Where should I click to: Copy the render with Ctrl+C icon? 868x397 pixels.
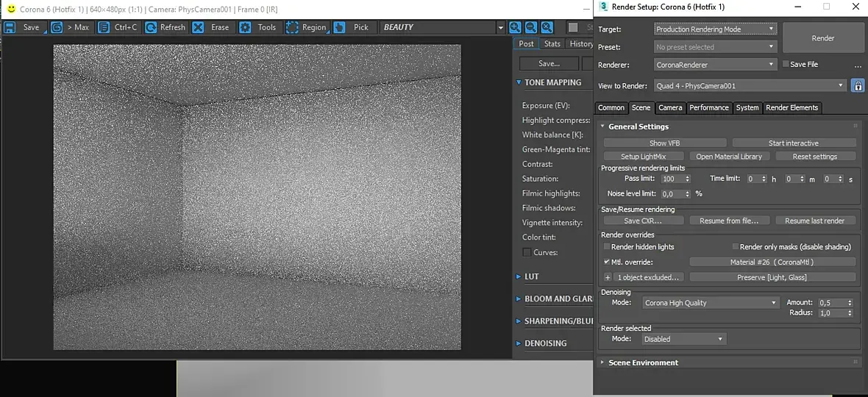tap(104, 27)
